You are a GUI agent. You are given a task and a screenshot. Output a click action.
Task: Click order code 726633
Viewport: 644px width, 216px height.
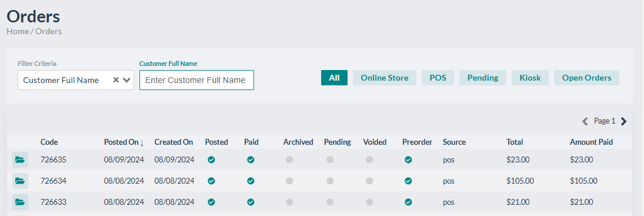54,202
